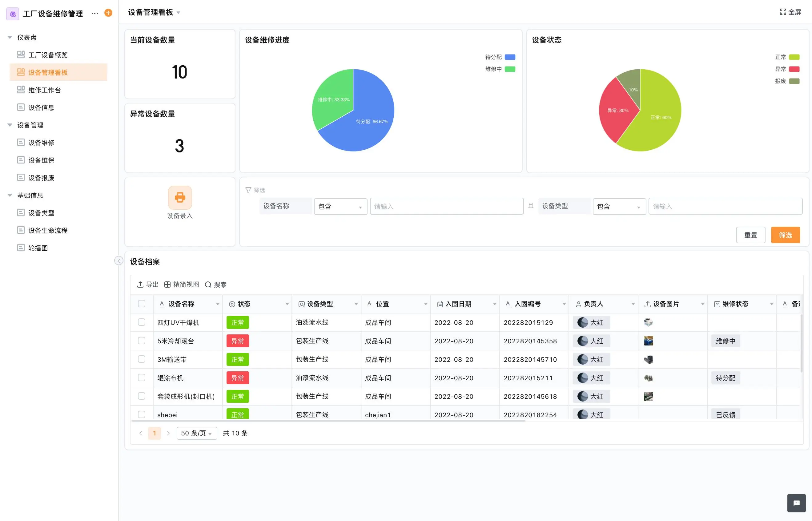Screen dimensions: 812x521
Task: Check the box for 四灯UV干燥机 row
Action: point(142,322)
